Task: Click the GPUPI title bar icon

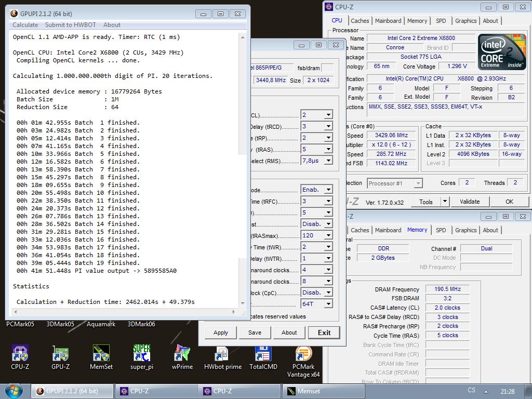Action: point(14,14)
